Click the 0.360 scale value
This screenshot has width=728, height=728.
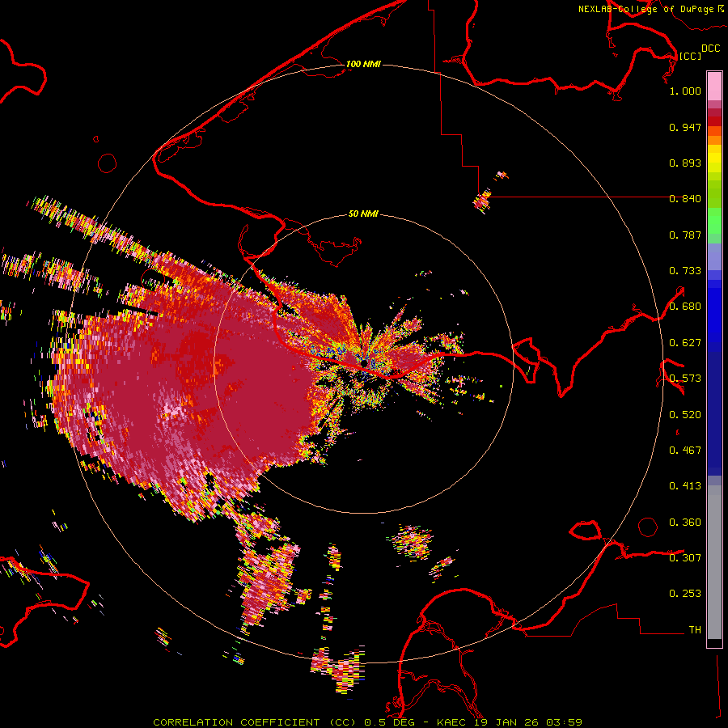pyautogui.click(x=685, y=523)
